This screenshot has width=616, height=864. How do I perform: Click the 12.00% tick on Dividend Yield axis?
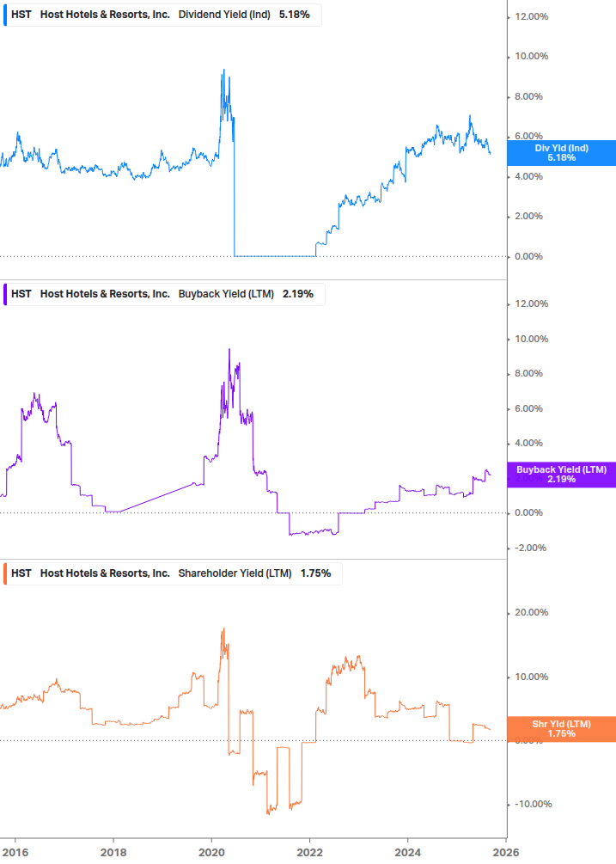pos(531,17)
